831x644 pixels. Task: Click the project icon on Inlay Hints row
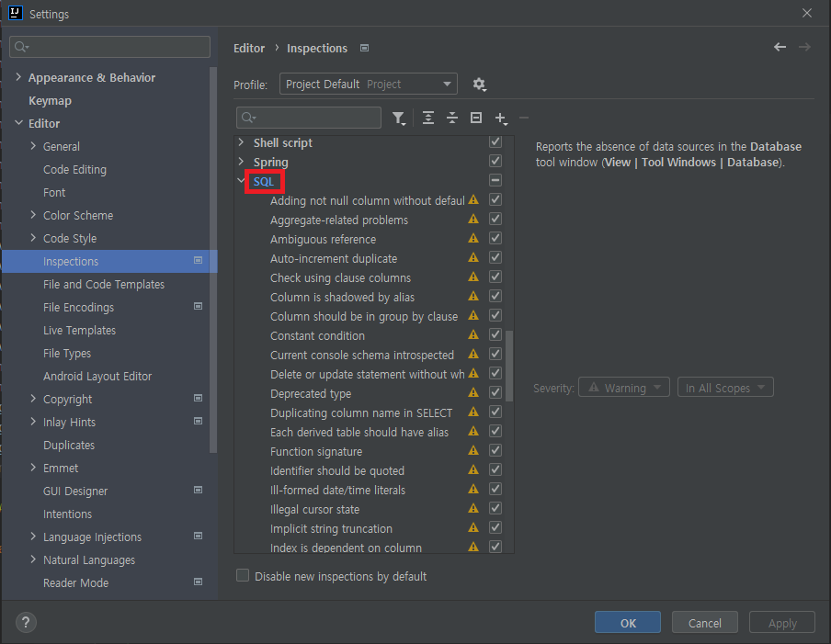pos(199,421)
